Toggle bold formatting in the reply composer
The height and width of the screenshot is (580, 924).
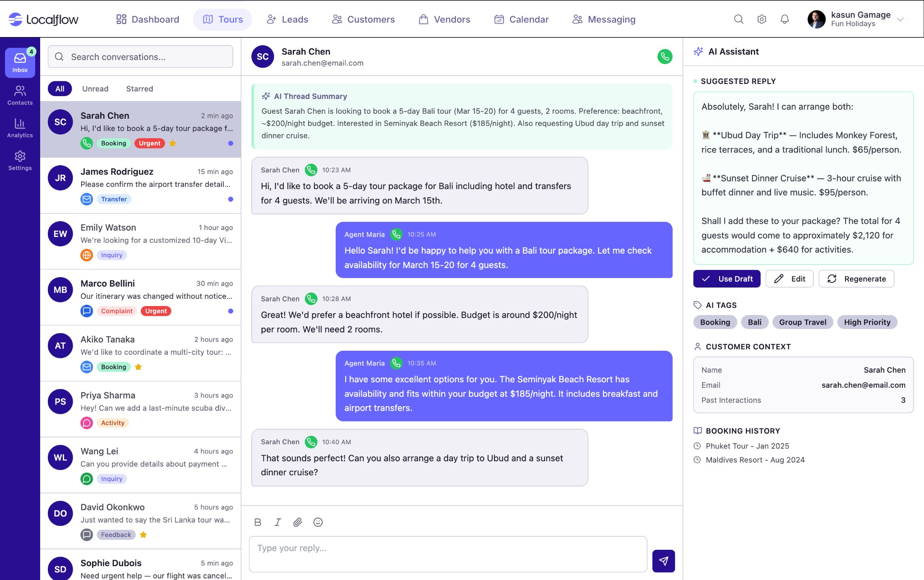tap(258, 522)
